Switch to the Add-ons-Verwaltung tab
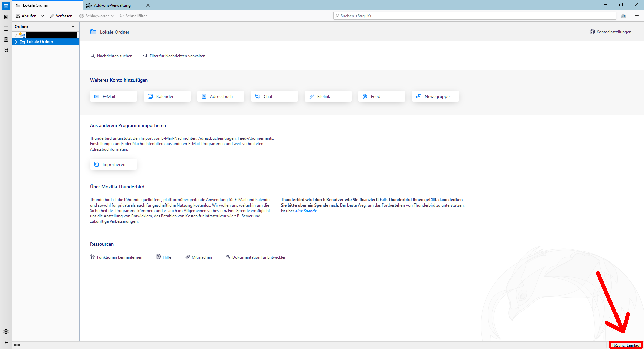Viewport: 644px width, 349px height. [112, 5]
